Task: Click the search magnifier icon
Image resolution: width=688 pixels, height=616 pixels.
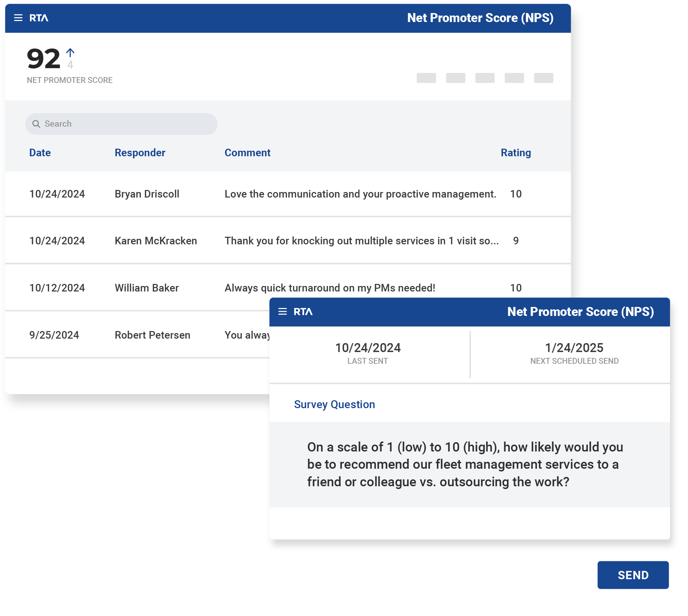Action: point(36,124)
